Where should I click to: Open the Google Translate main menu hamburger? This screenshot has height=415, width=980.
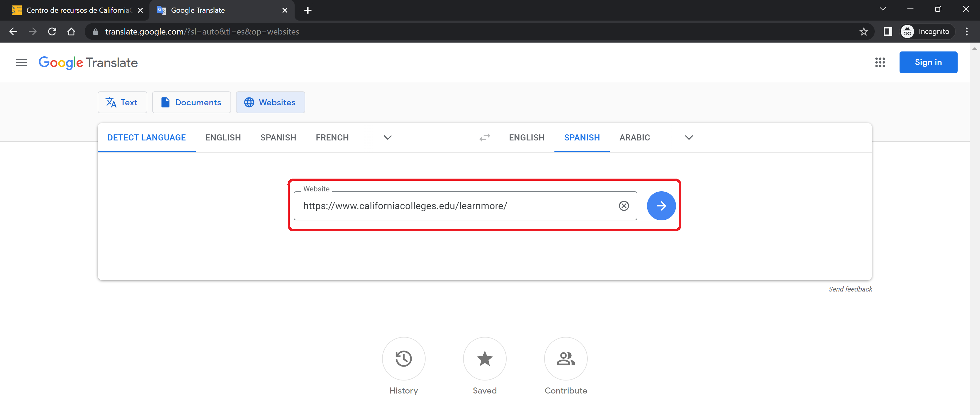click(22, 62)
